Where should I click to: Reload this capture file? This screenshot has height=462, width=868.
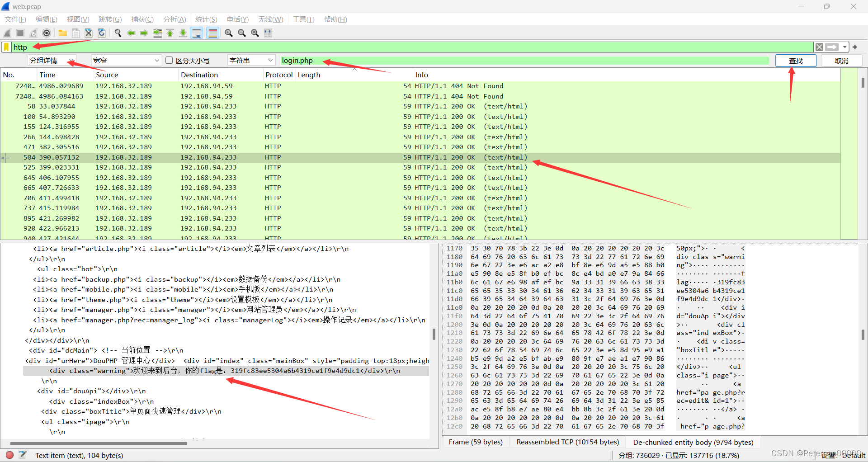point(102,33)
